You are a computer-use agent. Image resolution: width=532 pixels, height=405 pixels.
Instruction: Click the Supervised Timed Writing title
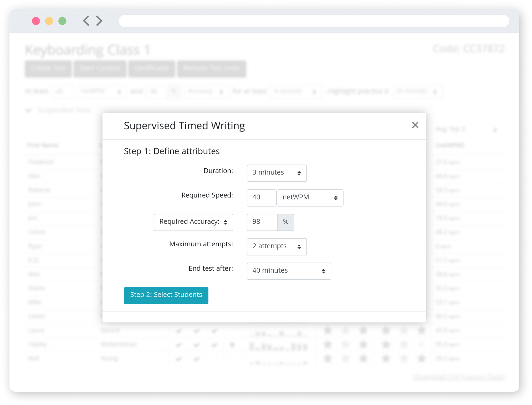tap(184, 126)
